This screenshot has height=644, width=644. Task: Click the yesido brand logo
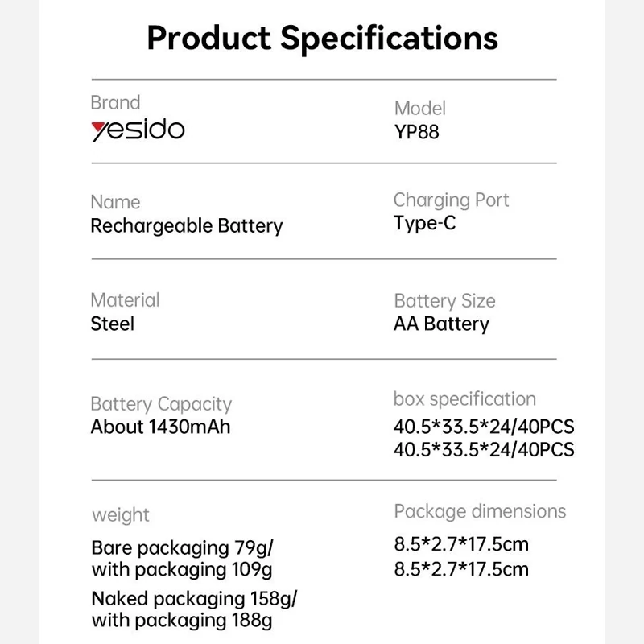coord(138,130)
